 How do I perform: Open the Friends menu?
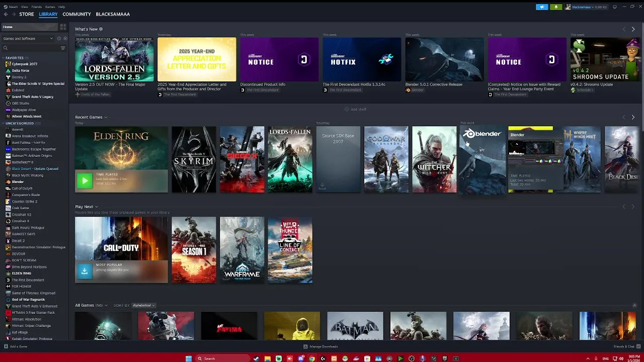[36, 7]
